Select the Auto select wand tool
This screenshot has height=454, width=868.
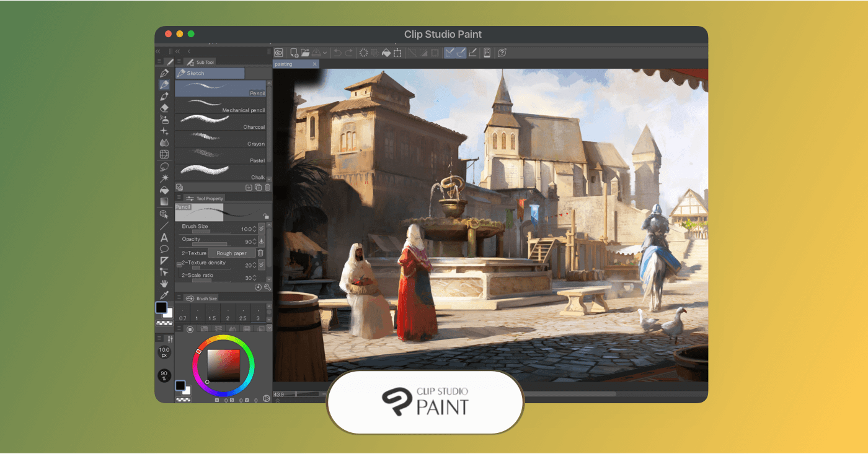pos(164,178)
